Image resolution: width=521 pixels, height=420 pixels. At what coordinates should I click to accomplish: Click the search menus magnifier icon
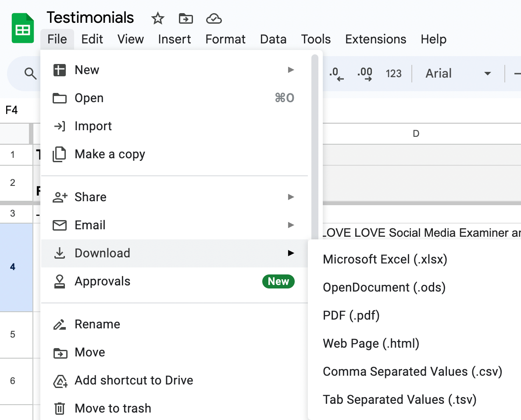(x=30, y=73)
